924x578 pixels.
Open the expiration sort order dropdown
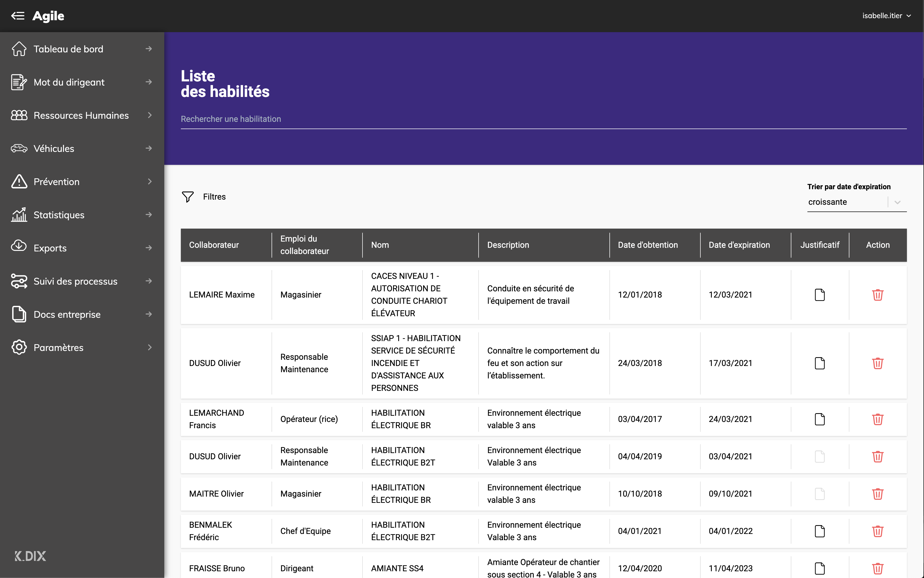(x=857, y=202)
